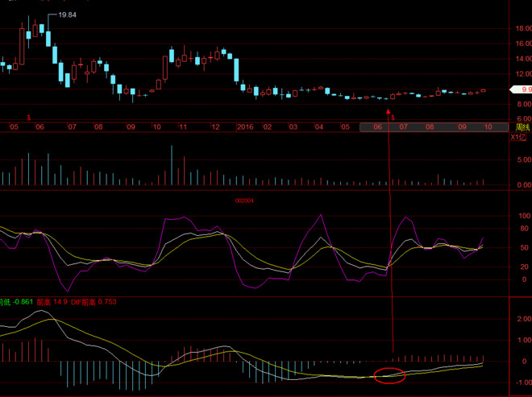532x397 pixels.
Task: Select the 2016 marker on the time axis
Action: pyautogui.click(x=245, y=127)
